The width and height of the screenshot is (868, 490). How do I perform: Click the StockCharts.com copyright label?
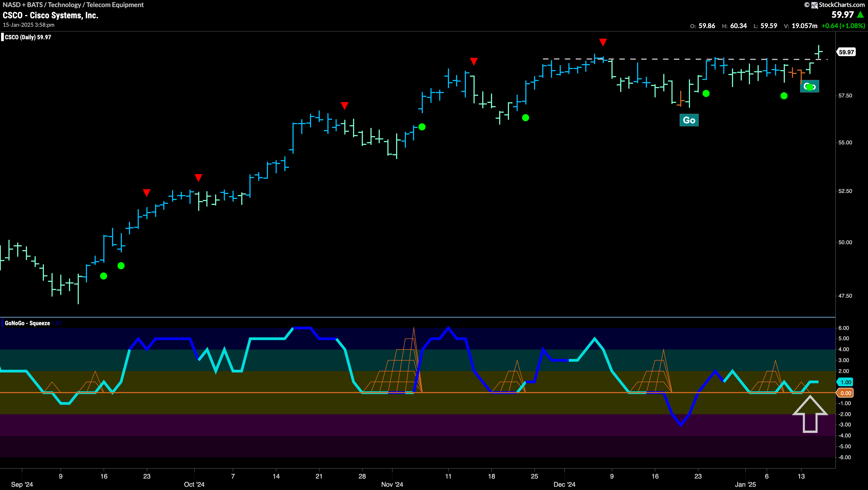pos(834,5)
